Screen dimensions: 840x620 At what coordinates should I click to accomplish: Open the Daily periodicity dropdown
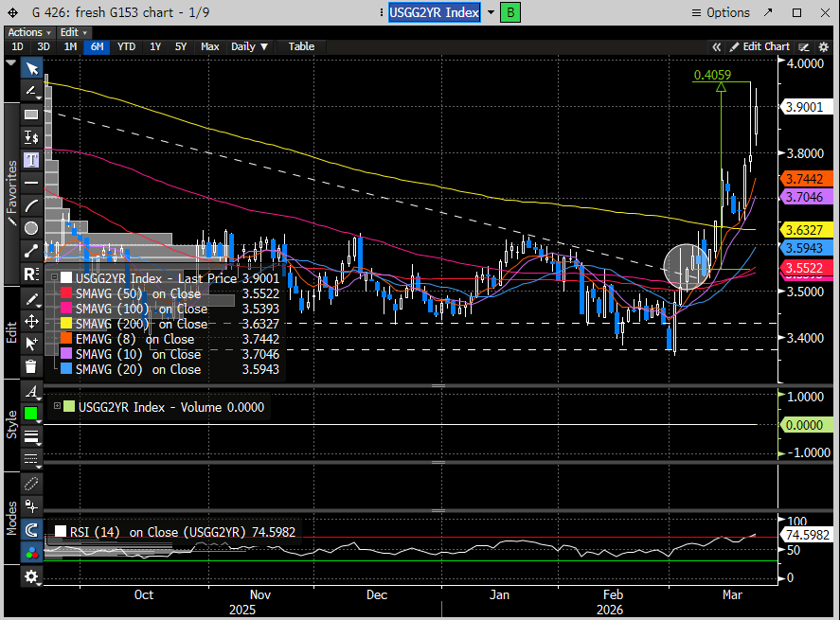pyautogui.click(x=250, y=46)
